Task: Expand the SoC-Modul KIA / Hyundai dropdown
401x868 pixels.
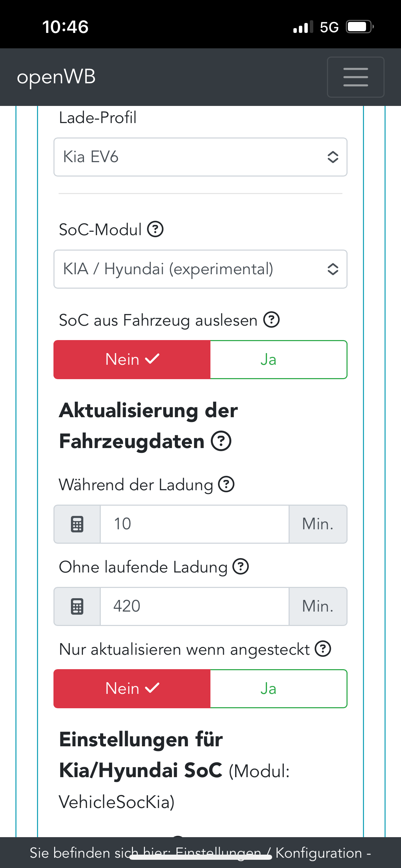Action: coord(200,269)
